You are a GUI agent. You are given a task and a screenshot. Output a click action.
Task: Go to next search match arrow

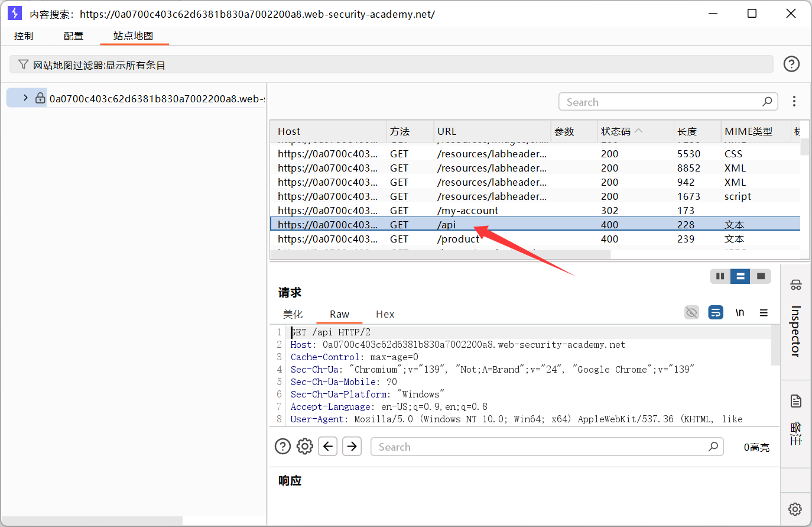[x=352, y=447]
